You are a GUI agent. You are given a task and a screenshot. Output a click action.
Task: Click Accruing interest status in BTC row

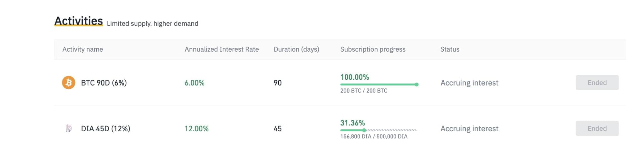[469, 83]
